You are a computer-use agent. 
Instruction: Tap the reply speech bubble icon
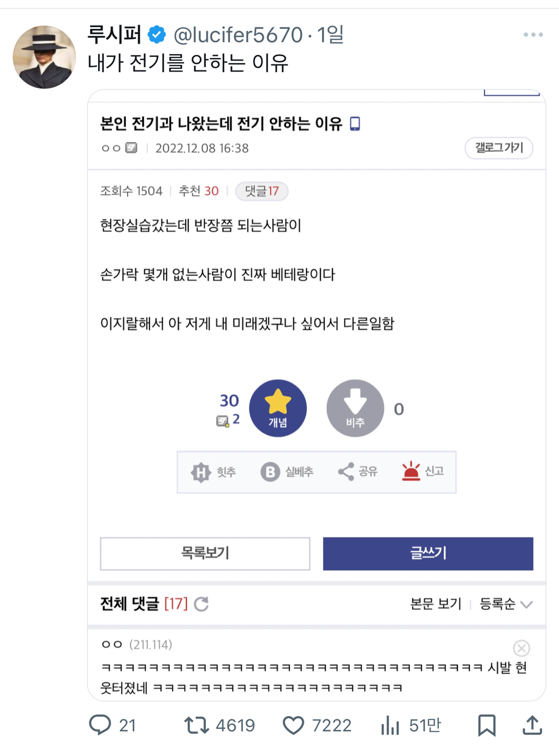point(100,725)
